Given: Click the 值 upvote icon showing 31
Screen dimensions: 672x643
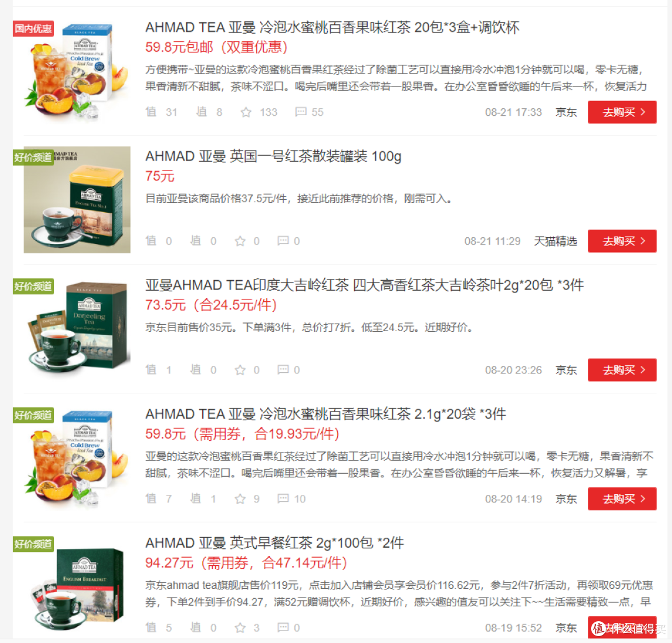Looking at the screenshot, I should 151,112.
